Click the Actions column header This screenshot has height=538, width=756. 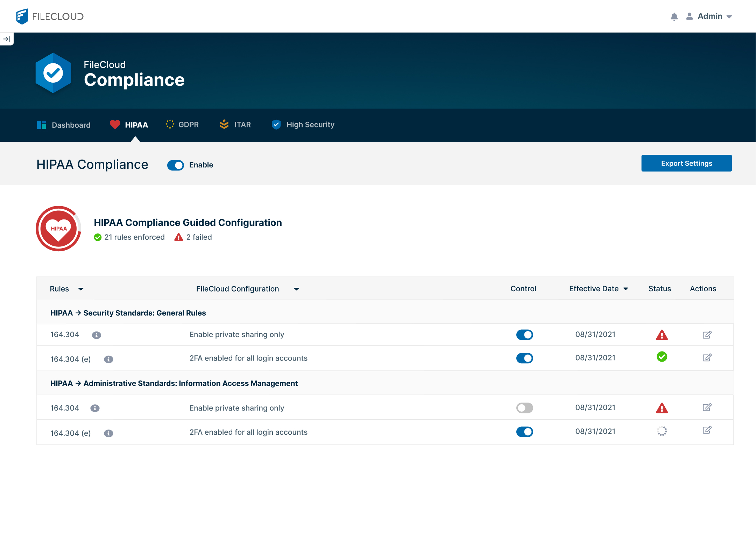coord(703,289)
